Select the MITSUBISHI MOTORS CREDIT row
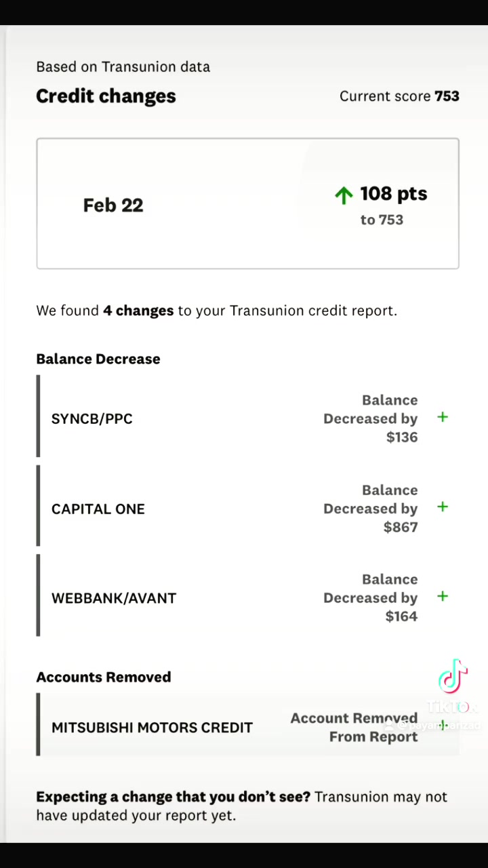Viewport: 488px width, 868px height. (x=247, y=724)
